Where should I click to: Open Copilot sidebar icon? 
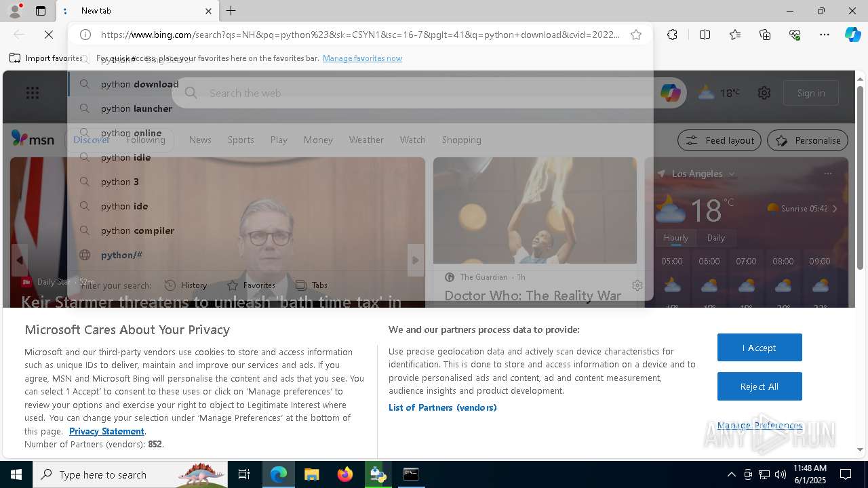[852, 35]
